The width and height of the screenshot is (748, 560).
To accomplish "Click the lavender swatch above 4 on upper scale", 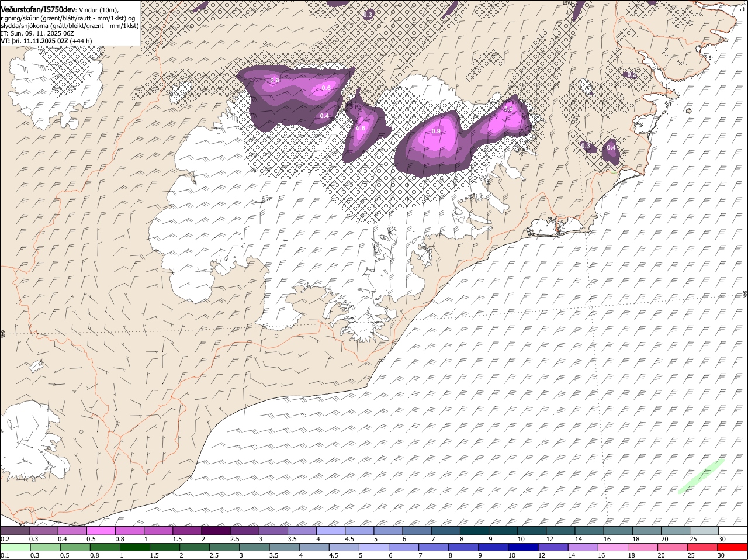I will (331, 531).
